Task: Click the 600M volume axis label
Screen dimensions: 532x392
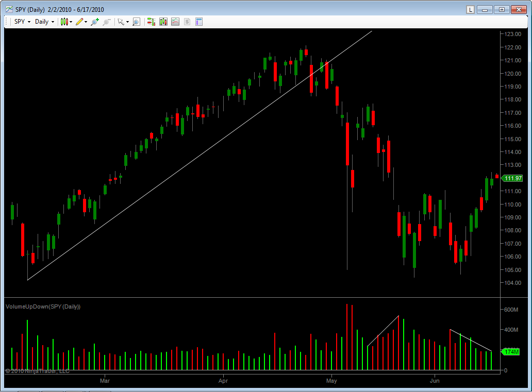Action: 511,310
